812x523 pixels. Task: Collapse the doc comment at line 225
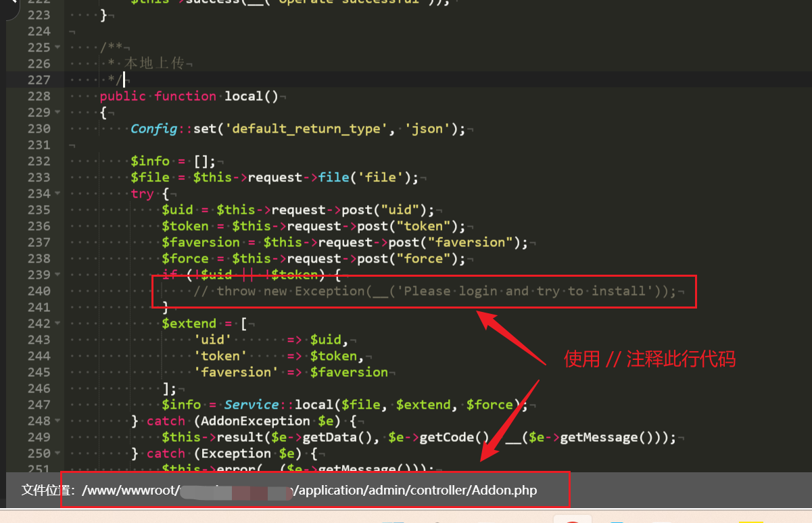click(57, 47)
